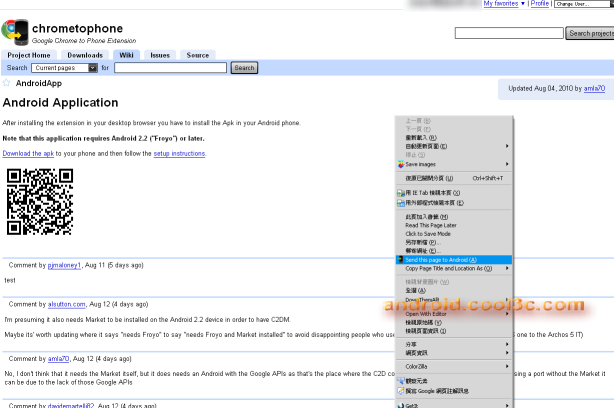Choose the inspect element context menu entry
Image resolution: width=614 pixels, height=408 pixels.
tap(453, 381)
